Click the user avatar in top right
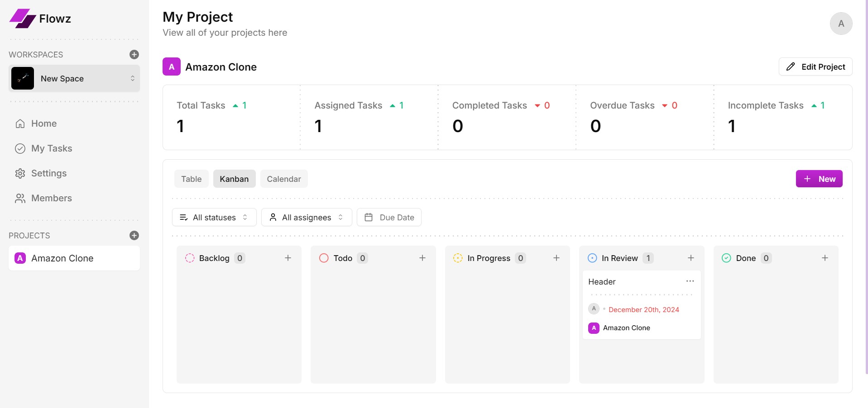This screenshot has height=408, width=868. pyautogui.click(x=840, y=24)
